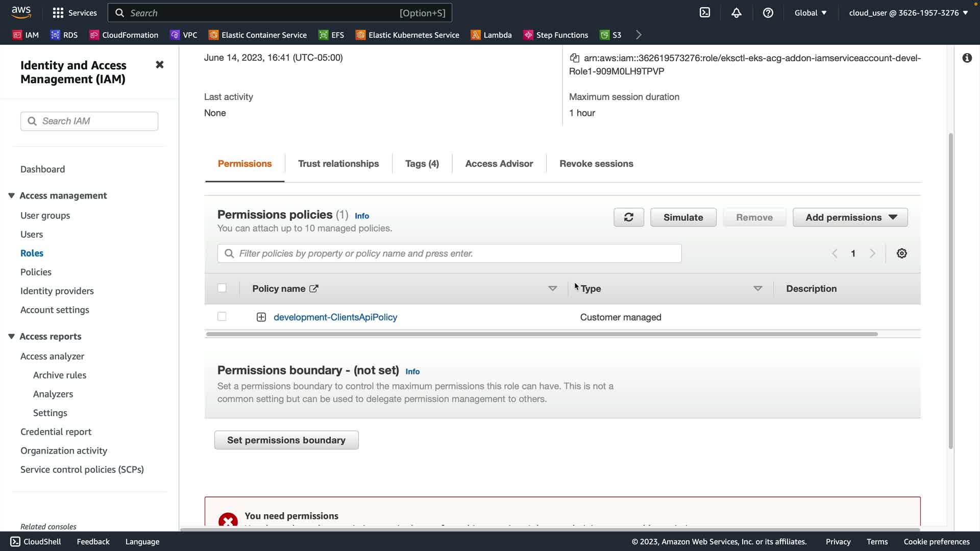The image size is (980, 551).
Task: Open the Global region dropdown
Action: (810, 13)
